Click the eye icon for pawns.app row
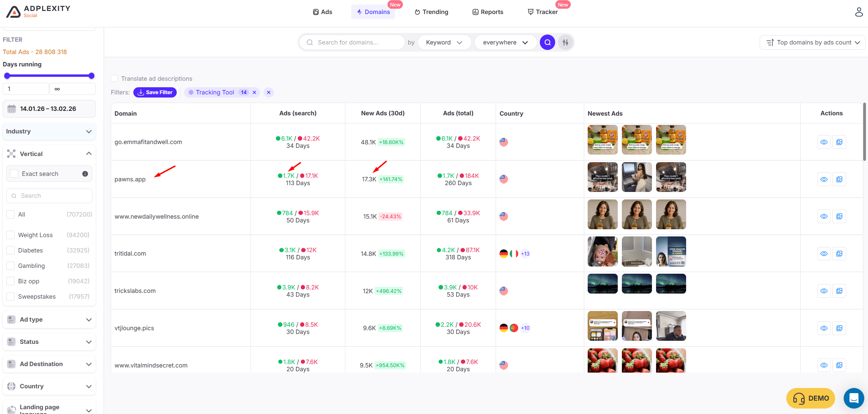The image size is (868, 414). pos(824,179)
